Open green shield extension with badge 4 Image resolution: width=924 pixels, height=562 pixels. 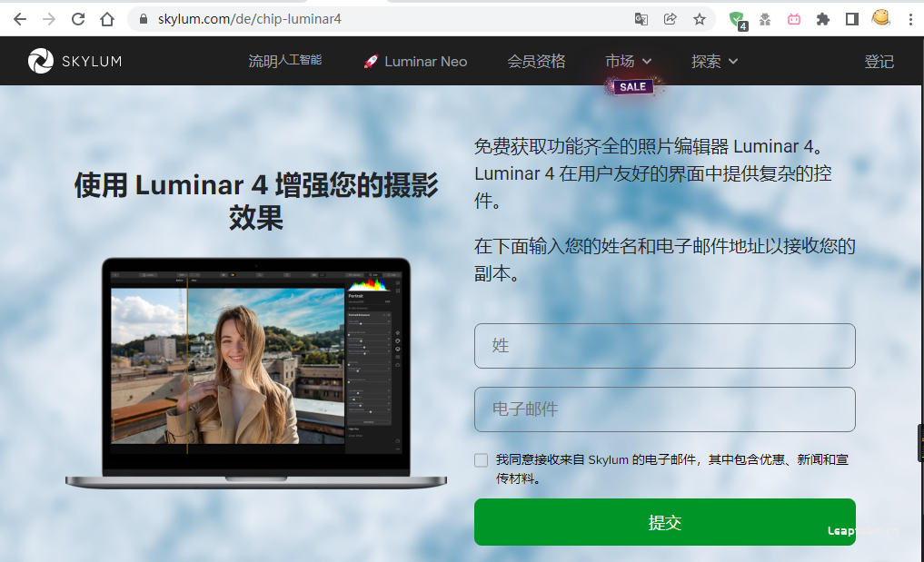click(738, 21)
